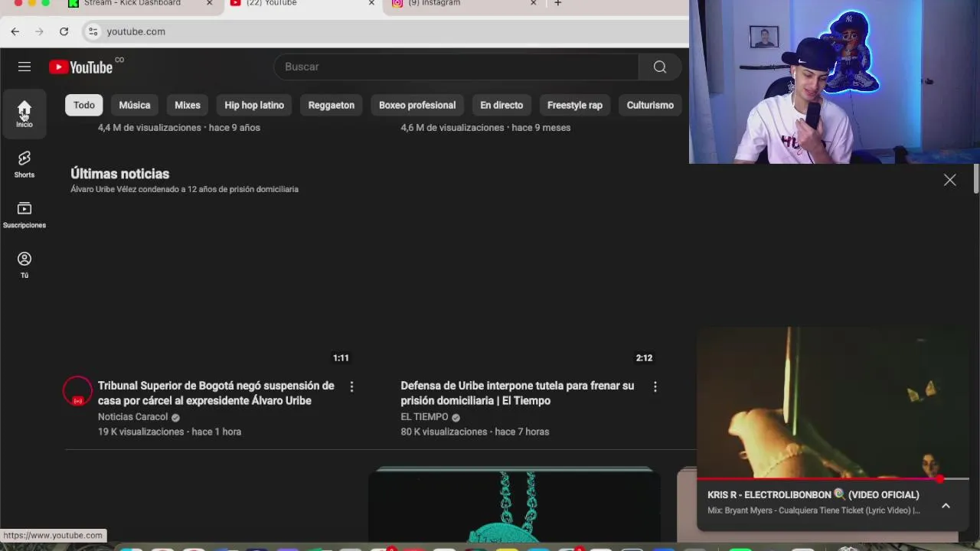
Task: Open the news video thumbnail lasting 2:12
Action: [514, 285]
